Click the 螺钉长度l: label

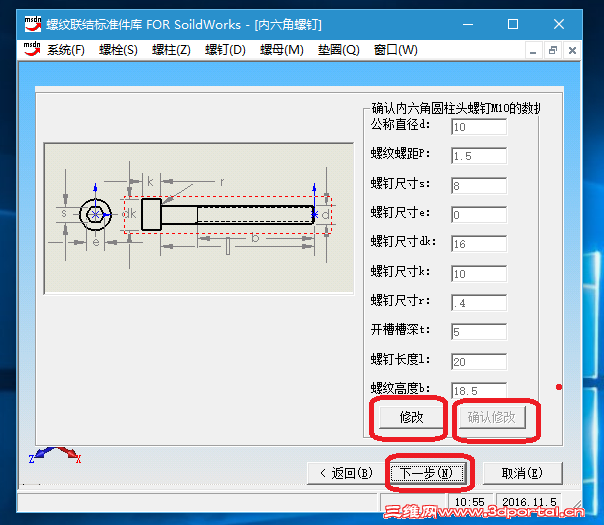pyautogui.click(x=400, y=359)
